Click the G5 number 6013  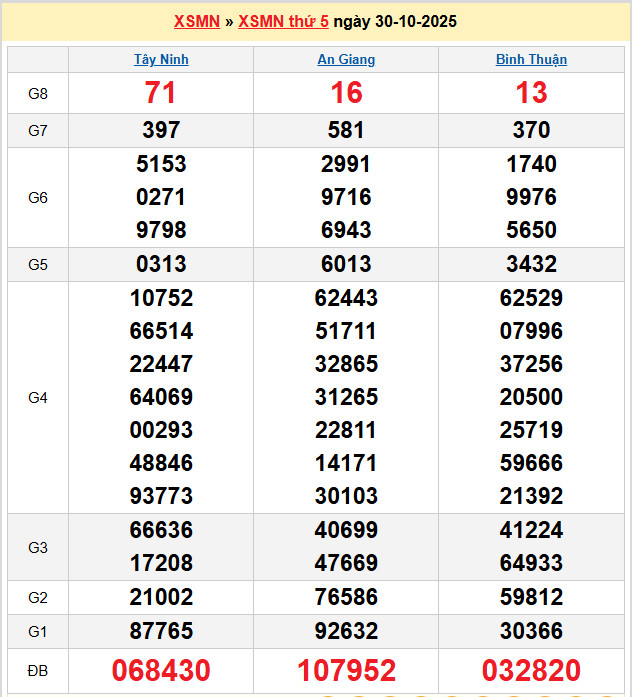pyautogui.click(x=346, y=264)
